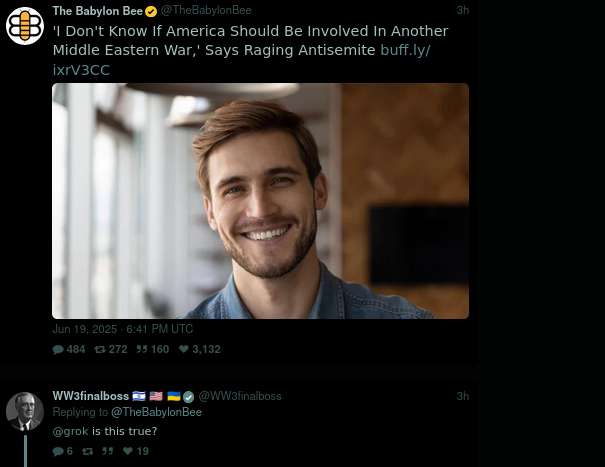Open the @grok mention link

(x=70, y=431)
